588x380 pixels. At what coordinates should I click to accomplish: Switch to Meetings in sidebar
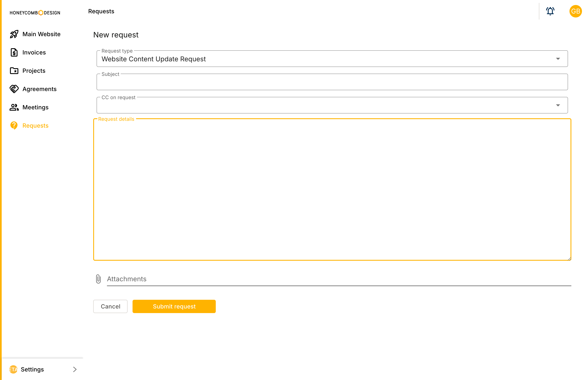(x=35, y=107)
